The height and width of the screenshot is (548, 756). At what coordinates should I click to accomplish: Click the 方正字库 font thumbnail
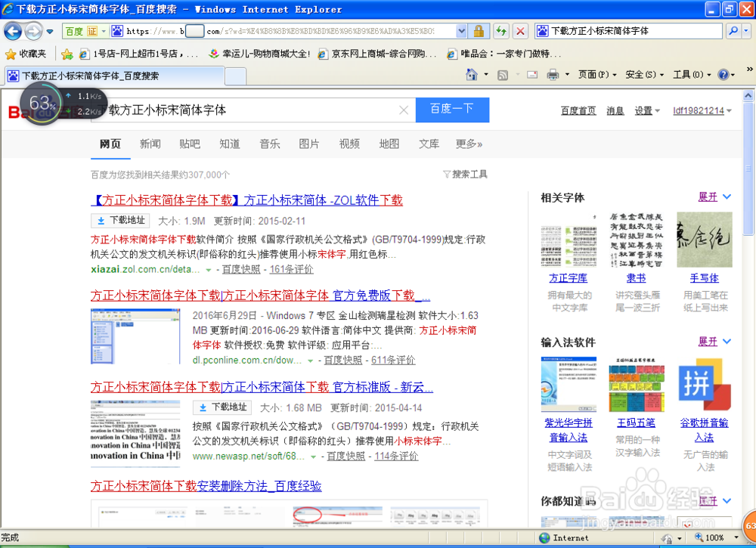point(569,240)
